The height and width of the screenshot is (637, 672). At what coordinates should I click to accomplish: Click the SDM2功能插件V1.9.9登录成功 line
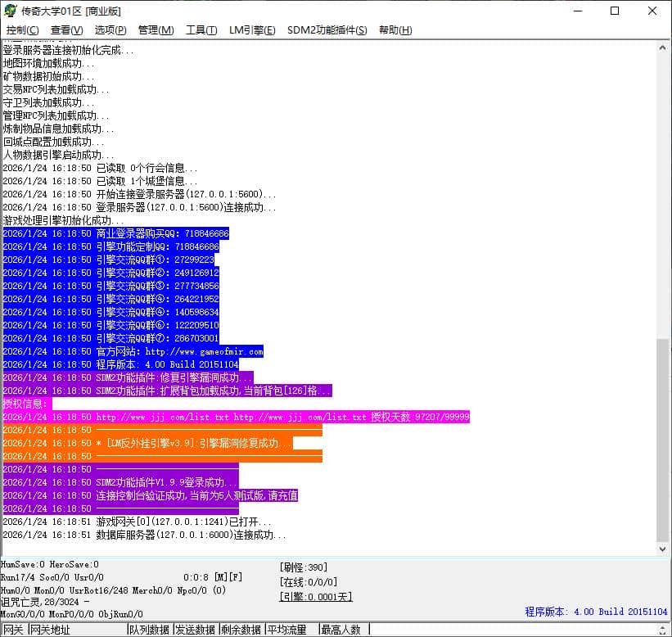pos(121,483)
